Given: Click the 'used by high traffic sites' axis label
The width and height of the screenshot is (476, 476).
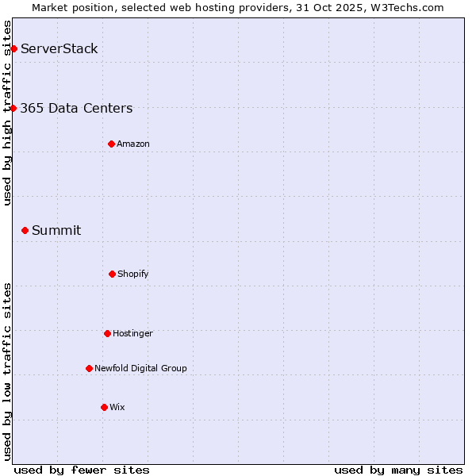Looking at the screenshot, I should (7, 113).
